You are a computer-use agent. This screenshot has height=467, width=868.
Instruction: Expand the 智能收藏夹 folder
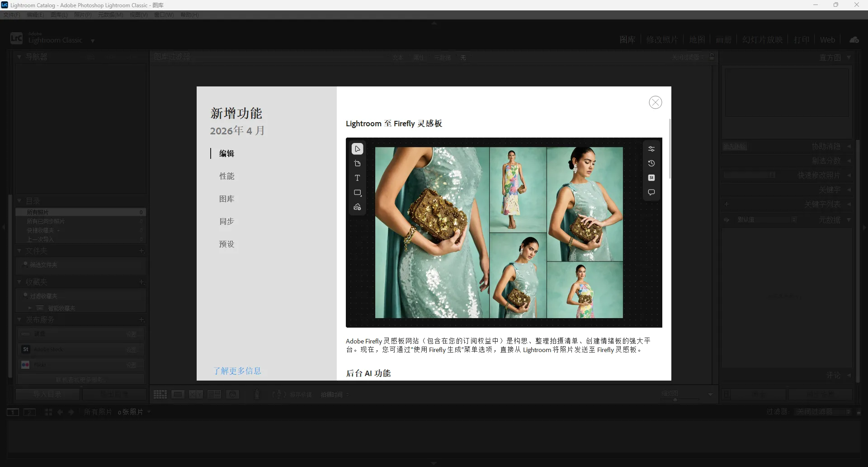pos(30,308)
